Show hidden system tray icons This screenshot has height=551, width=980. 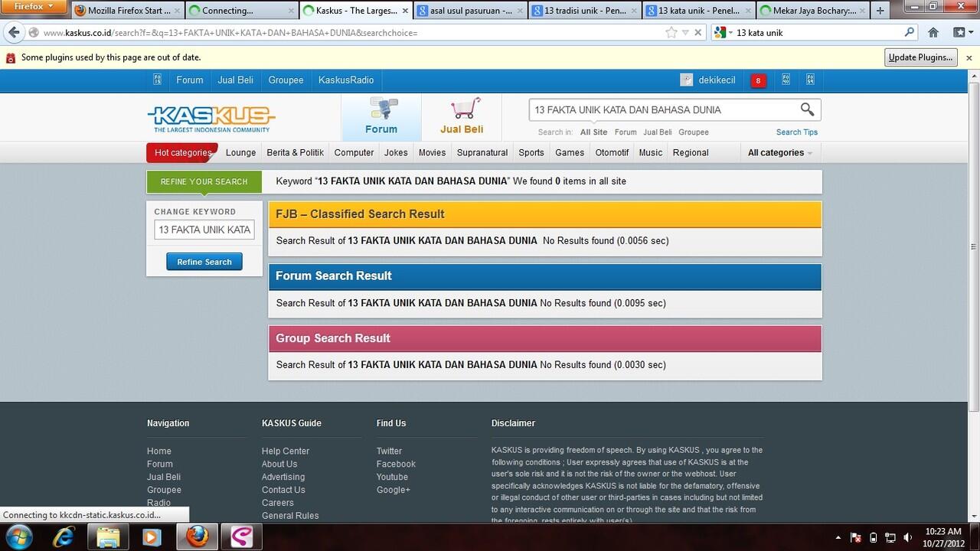838,538
